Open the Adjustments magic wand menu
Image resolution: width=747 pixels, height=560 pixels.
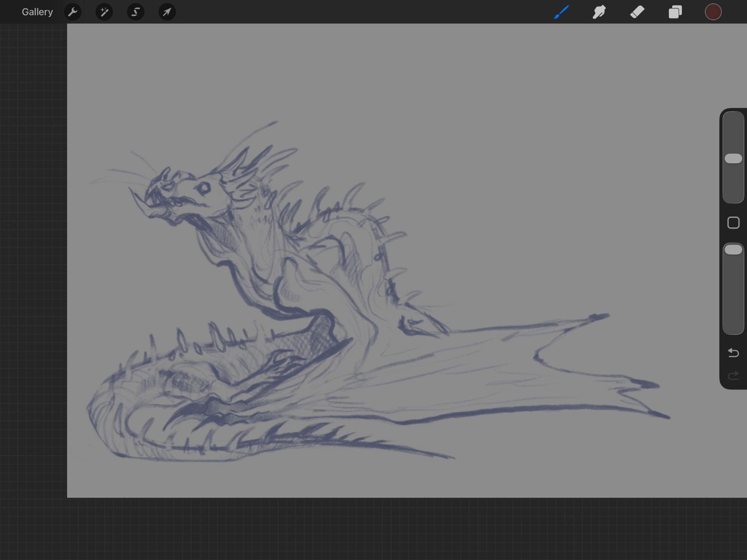[104, 12]
